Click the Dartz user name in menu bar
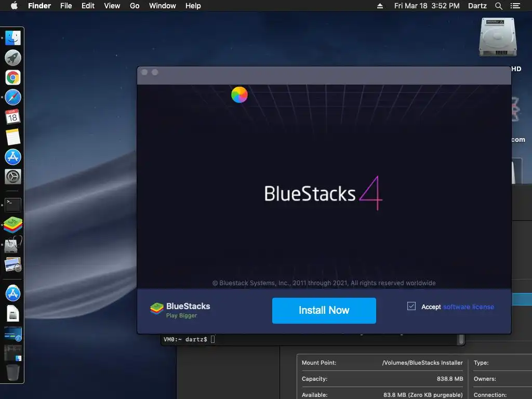Viewport: 532px width, 399px height. 477,6
